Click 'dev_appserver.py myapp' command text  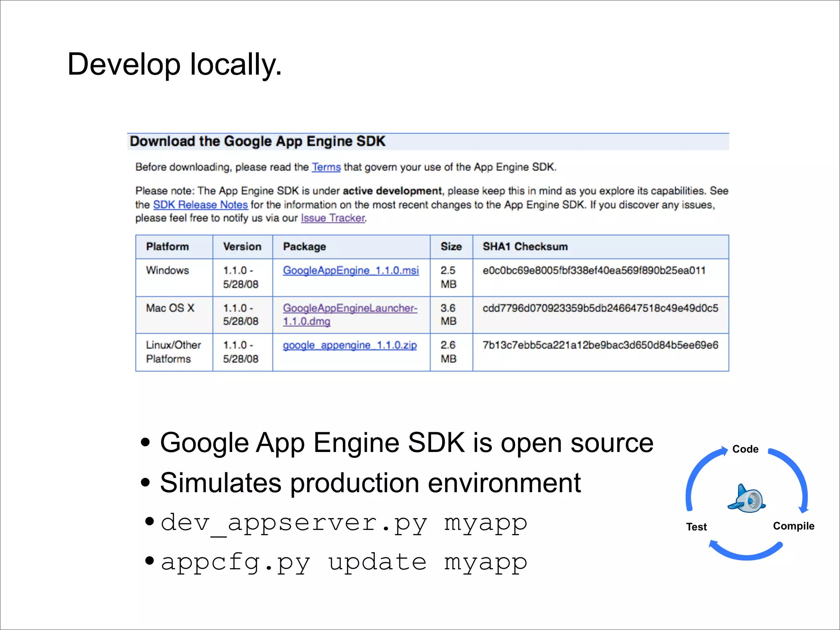pyautogui.click(x=344, y=523)
